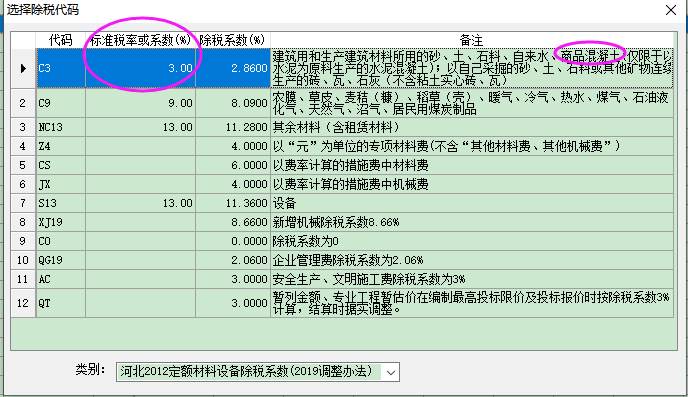This screenshot has width=688, height=397.
Task: Click the current-row arrow indicator of C3
Action: 23,68
